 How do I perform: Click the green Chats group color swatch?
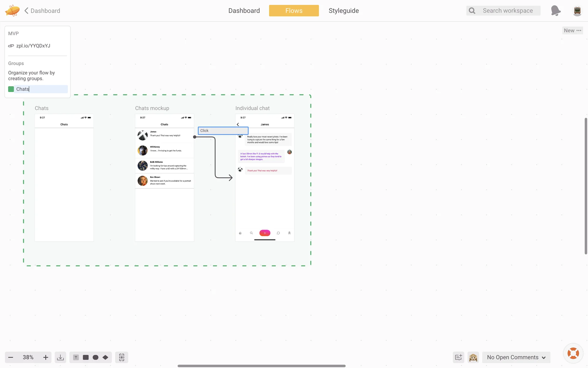[11, 89]
